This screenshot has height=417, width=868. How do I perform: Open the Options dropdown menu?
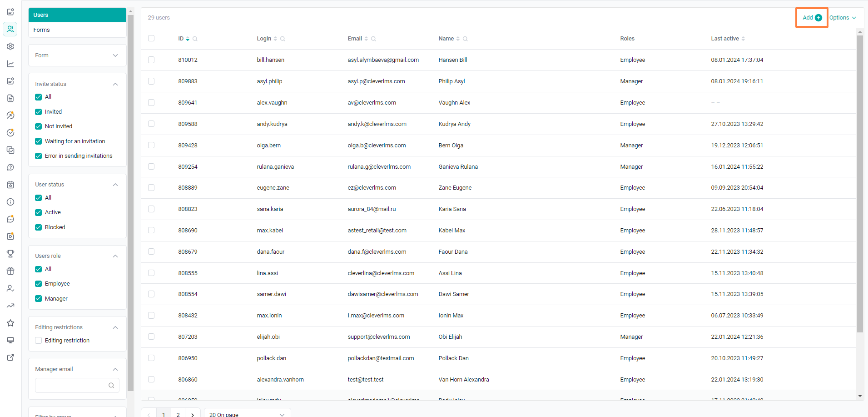843,18
